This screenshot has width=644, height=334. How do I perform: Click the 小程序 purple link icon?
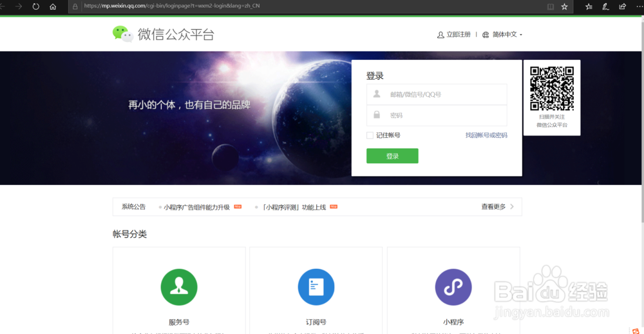453,287
